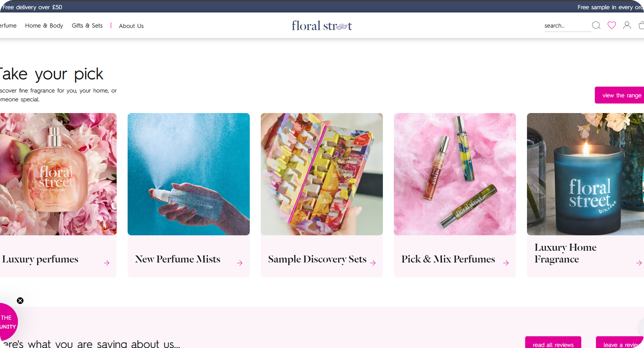Close the community popup badge
Image resolution: width=644 pixels, height=348 pixels.
coord(20,301)
